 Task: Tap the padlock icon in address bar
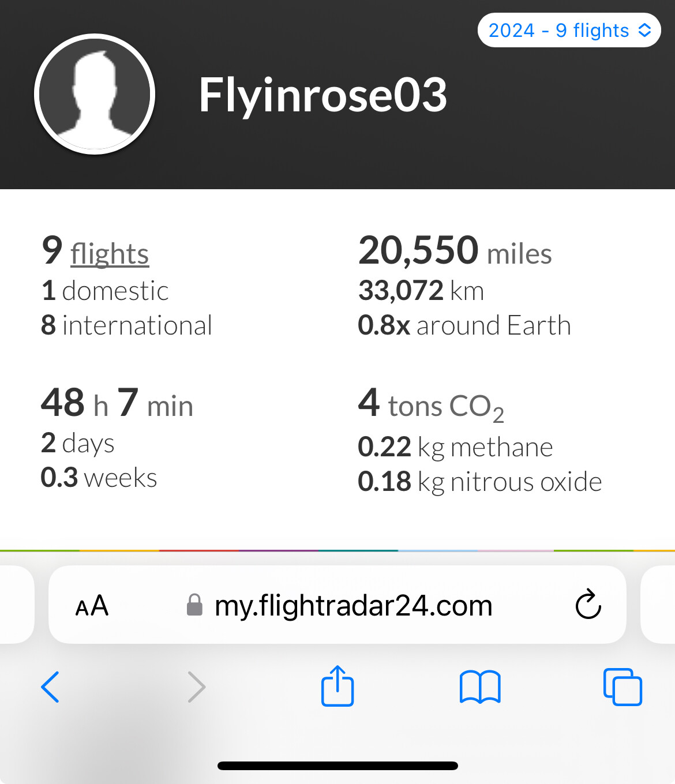195,605
